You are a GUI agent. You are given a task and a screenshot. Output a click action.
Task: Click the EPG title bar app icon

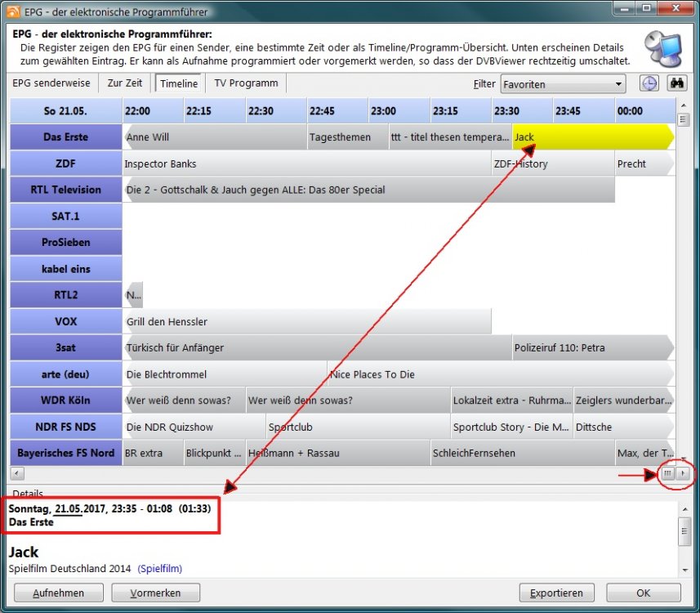13,11
